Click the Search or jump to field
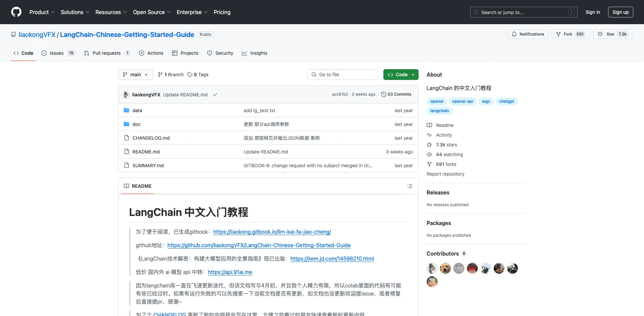 (x=524, y=12)
